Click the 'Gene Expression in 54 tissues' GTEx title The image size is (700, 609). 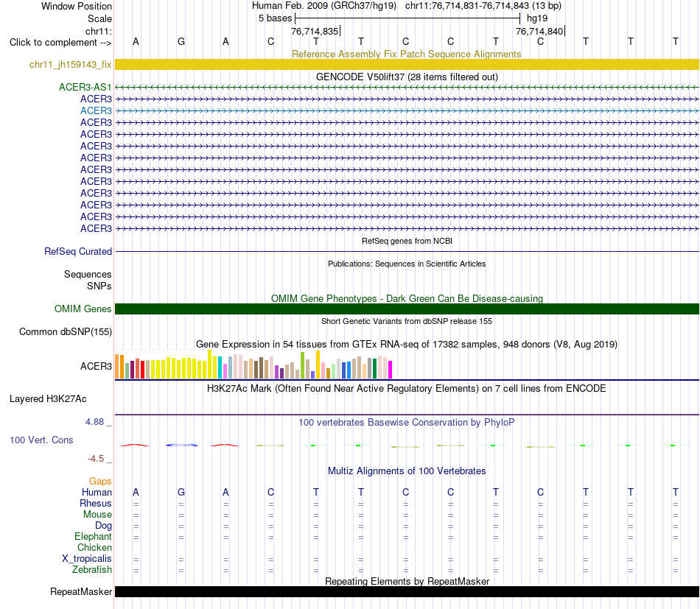pyautogui.click(x=407, y=345)
